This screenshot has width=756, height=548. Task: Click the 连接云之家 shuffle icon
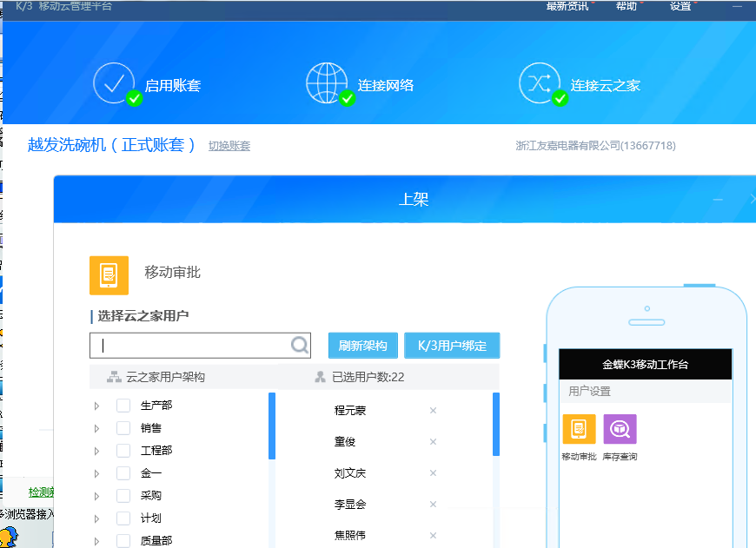coord(540,83)
